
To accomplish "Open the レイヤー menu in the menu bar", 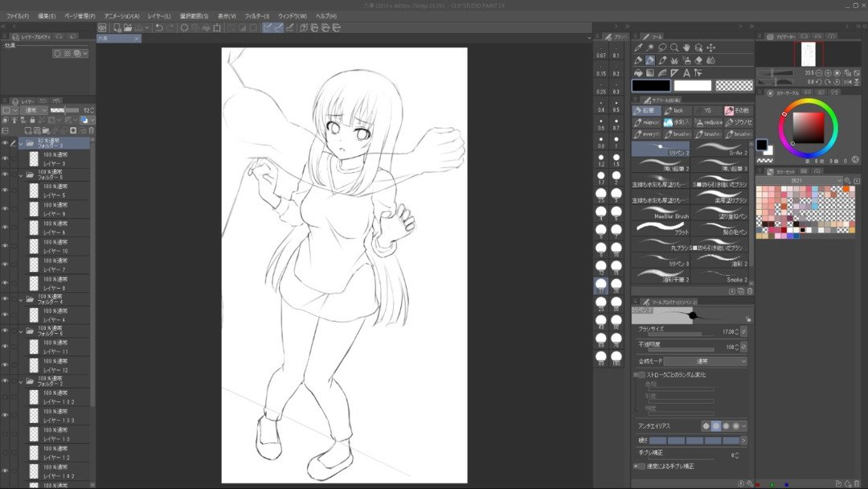I will [x=159, y=16].
